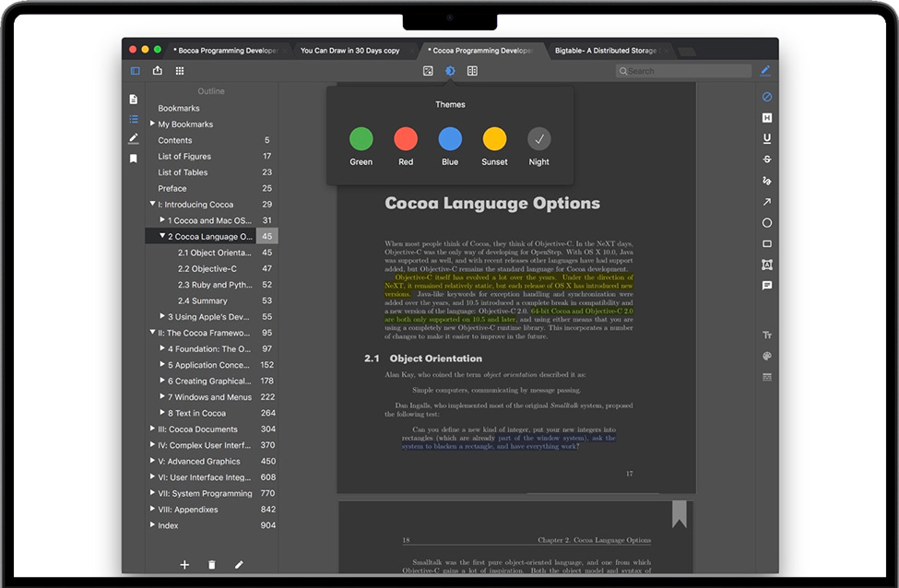This screenshot has height=588, width=899.
Task: Select the Underline annotation tool
Action: (767, 138)
